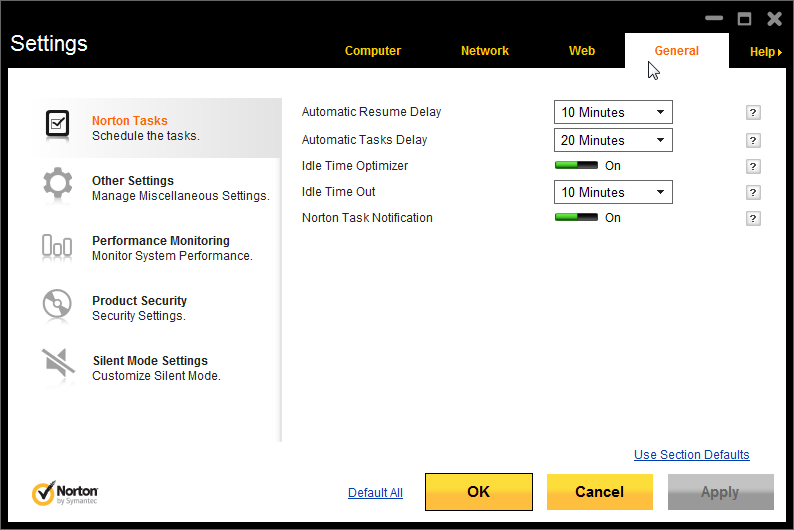This screenshot has width=794, height=530.
Task: Open Product Security section title
Action: [139, 301]
